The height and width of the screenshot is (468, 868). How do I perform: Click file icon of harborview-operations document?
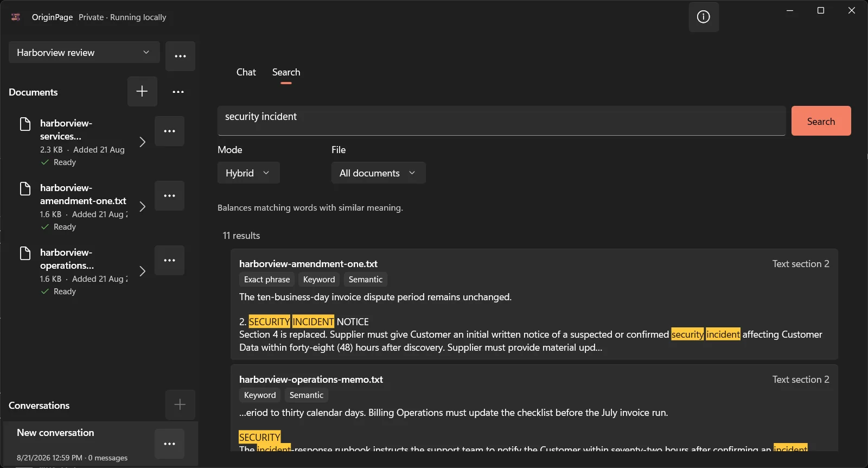(x=25, y=253)
